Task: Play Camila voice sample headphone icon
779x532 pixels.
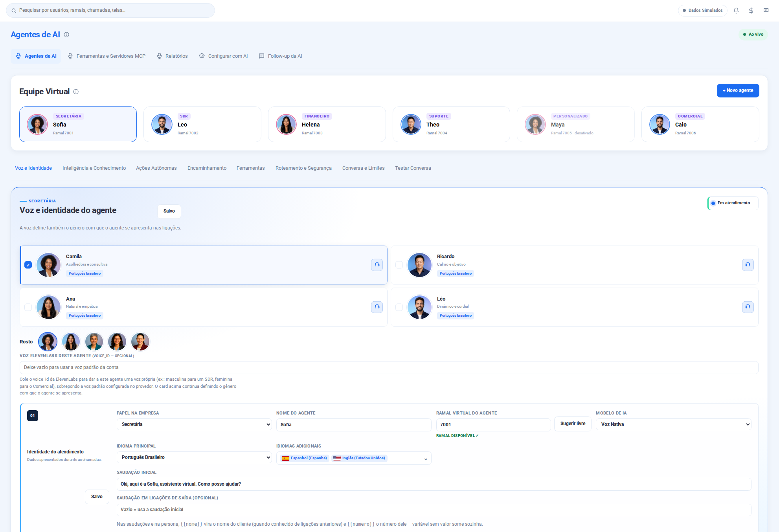Action: 377,265
